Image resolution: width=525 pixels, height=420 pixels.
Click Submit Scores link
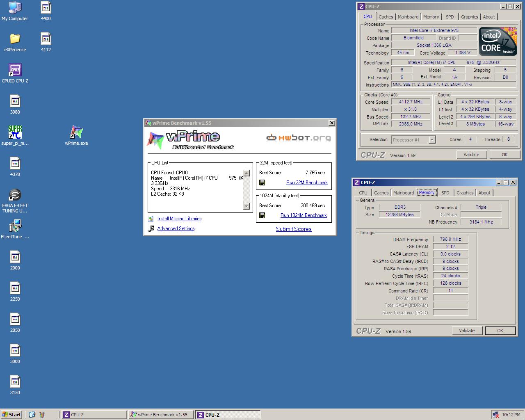pos(294,229)
